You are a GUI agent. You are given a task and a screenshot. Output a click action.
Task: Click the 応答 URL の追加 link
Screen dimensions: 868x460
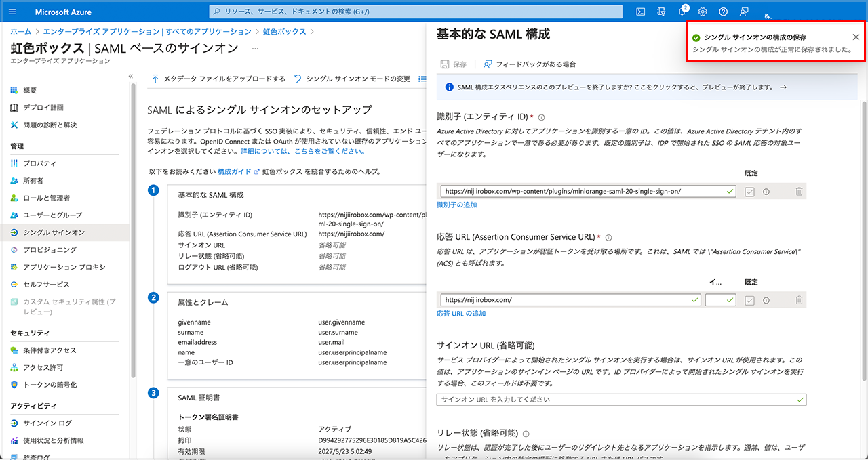(461, 314)
